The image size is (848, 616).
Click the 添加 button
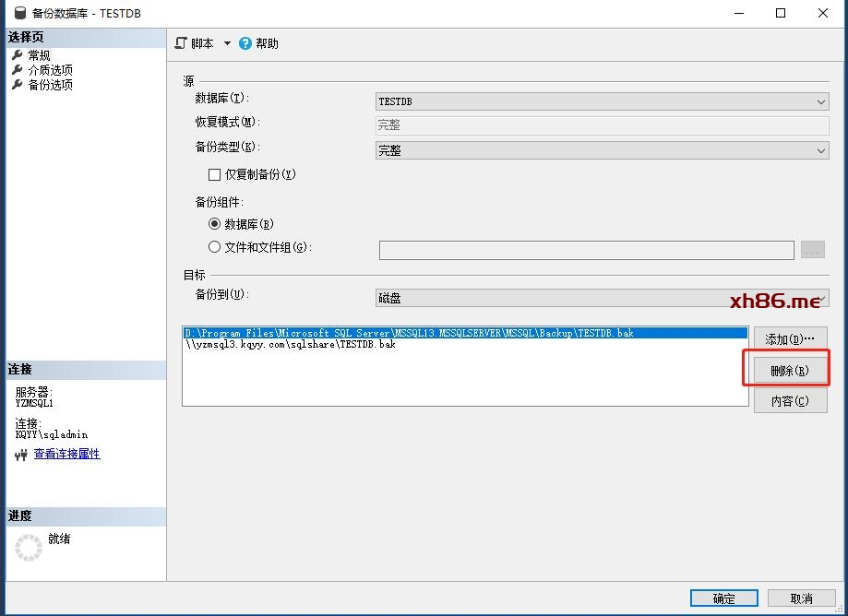pyautogui.click(x=790, y=339)
